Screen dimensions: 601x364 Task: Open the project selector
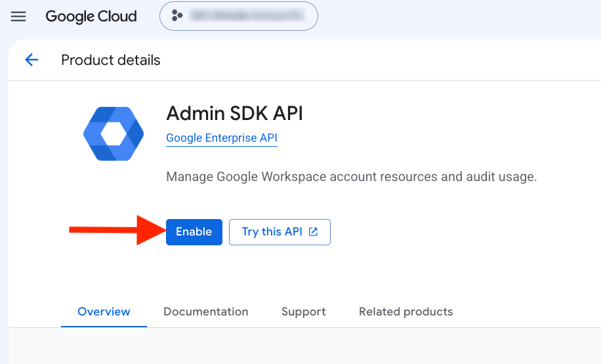click(x=238, y=16)
